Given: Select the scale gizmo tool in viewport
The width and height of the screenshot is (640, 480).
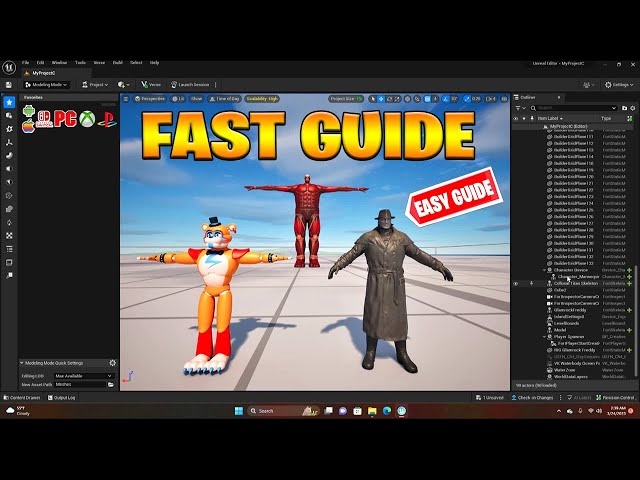Looking at the screenshot, I should (x=397, y=99).
